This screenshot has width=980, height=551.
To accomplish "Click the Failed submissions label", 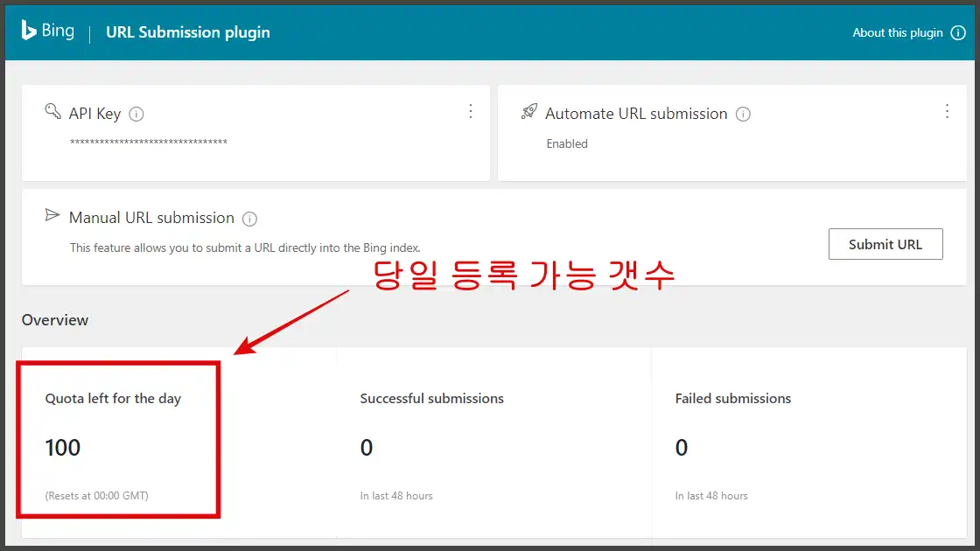I will (733, 399).
